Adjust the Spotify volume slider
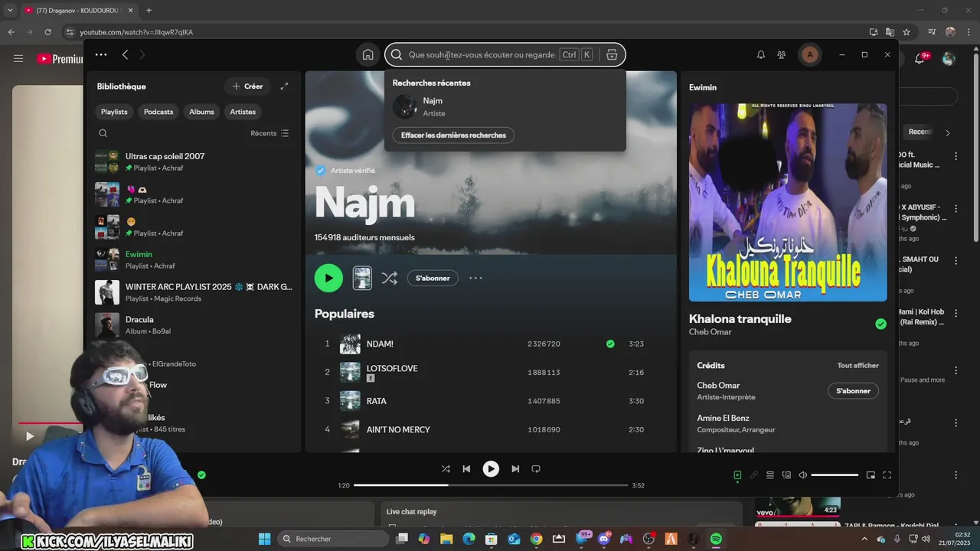The image size is (980, 551). coord(835,475)
